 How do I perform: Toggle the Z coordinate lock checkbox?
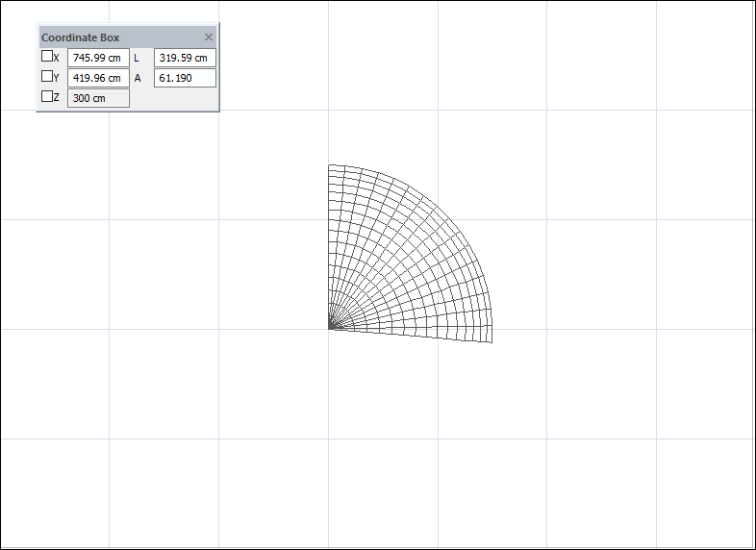pos(47,96)
